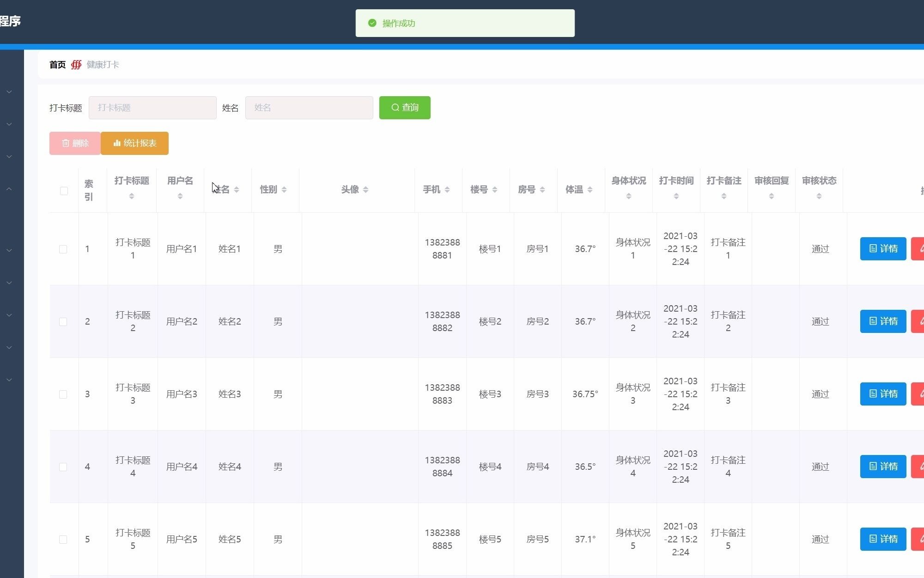The height and width of the screenshot is (578, 924).
Task: Sort by 手机 column arrows
Action: (447, 190)
